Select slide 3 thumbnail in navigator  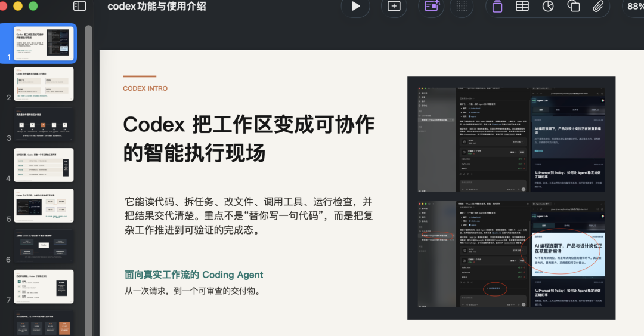coord(44,125)
